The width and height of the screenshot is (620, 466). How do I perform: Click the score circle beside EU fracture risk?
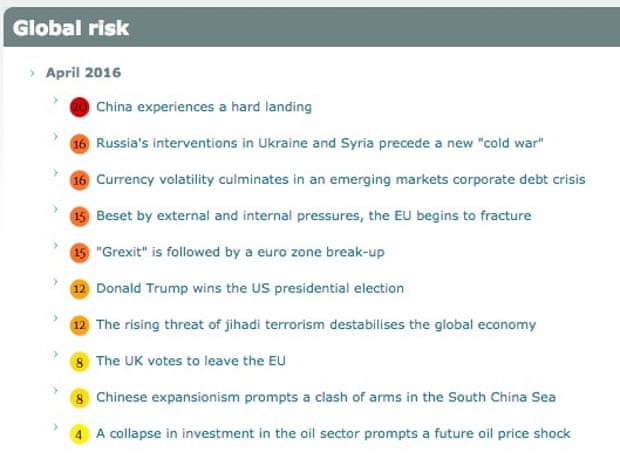coord(80,216)
